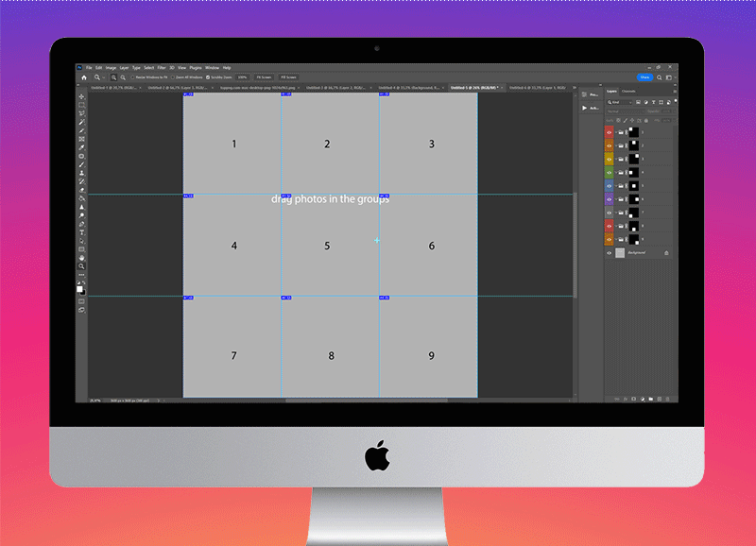Toggle visibility of group 1 layer
Screen dimensions: 756x546
[609, 133]
